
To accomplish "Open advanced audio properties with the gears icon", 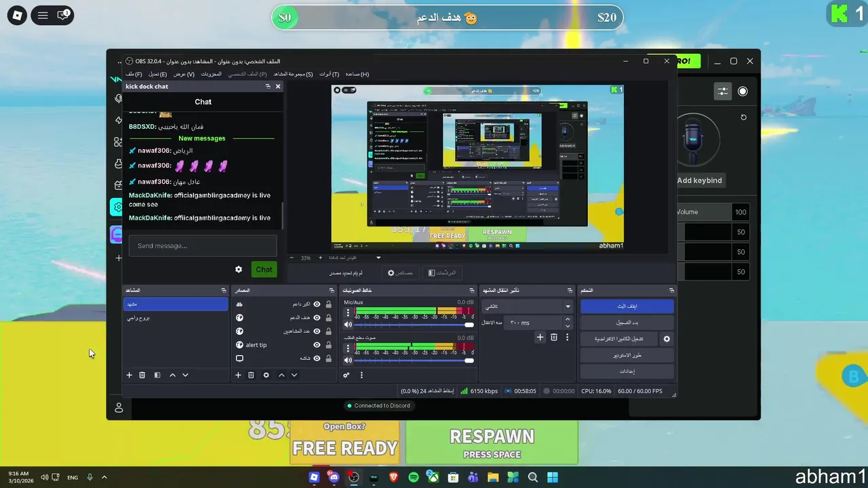I will point(347,375).
